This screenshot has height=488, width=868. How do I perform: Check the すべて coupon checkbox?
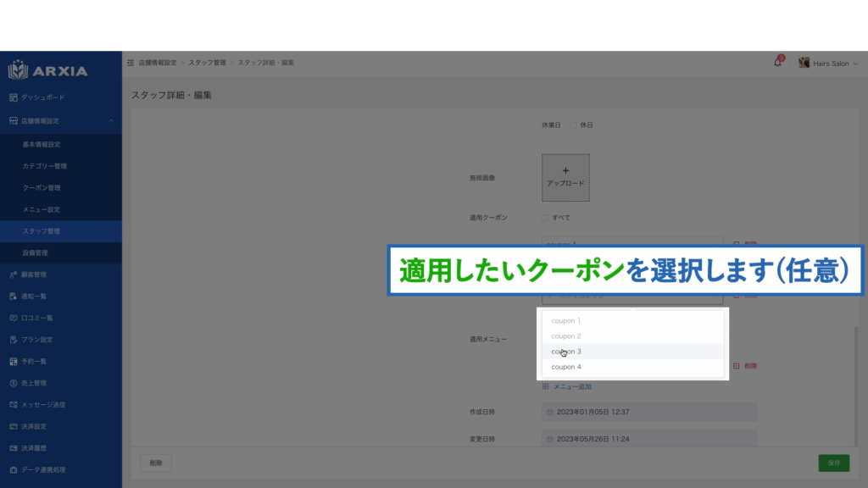[545, 218]
